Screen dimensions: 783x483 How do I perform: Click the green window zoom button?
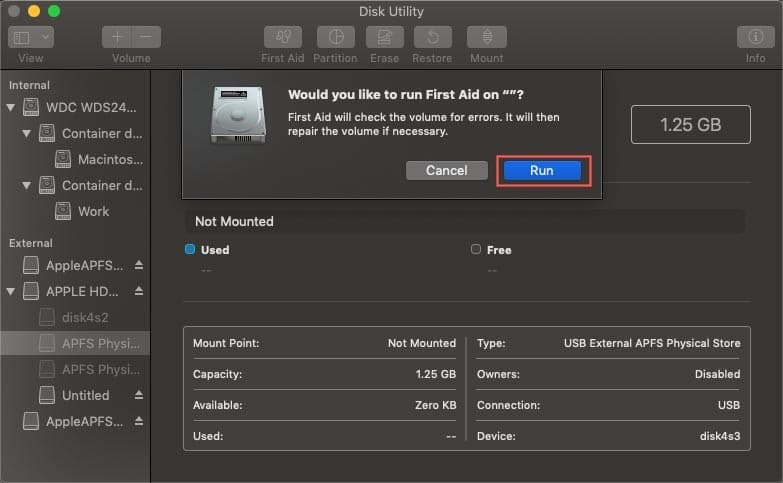[x=54, y=11]
